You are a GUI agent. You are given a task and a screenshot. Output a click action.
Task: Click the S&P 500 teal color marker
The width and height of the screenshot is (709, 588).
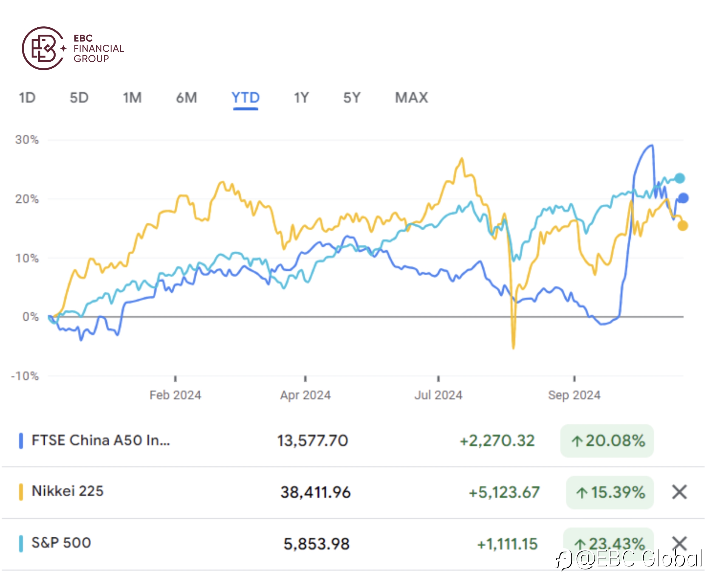(x=21, y=544)
